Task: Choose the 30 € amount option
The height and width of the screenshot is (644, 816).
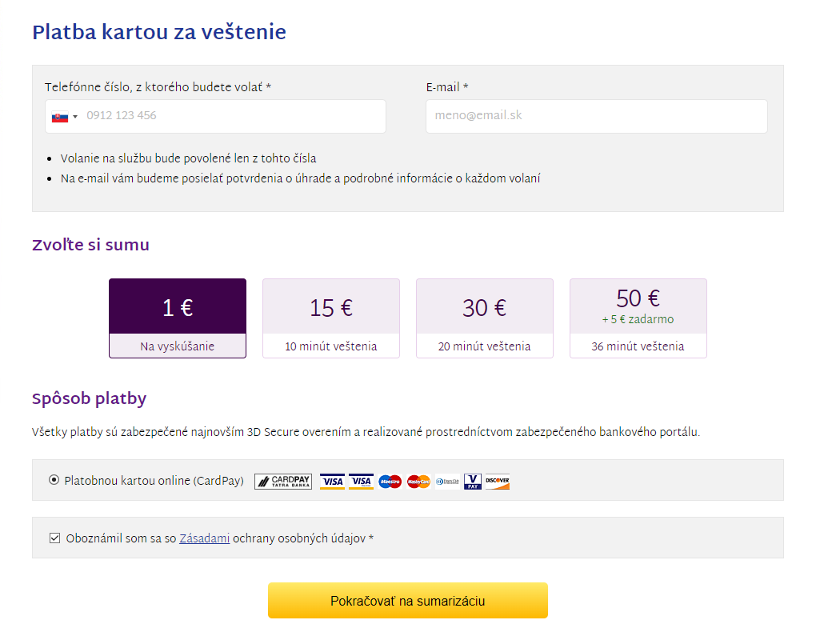Action: click(485, 318)
